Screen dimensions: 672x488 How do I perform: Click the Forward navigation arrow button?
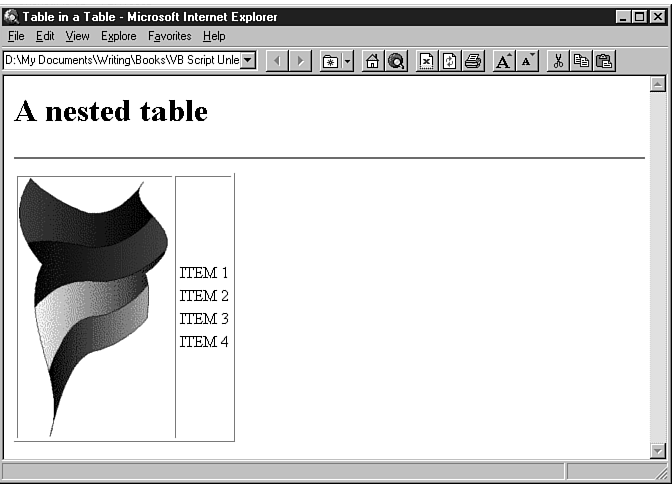(x=300, y=61)
